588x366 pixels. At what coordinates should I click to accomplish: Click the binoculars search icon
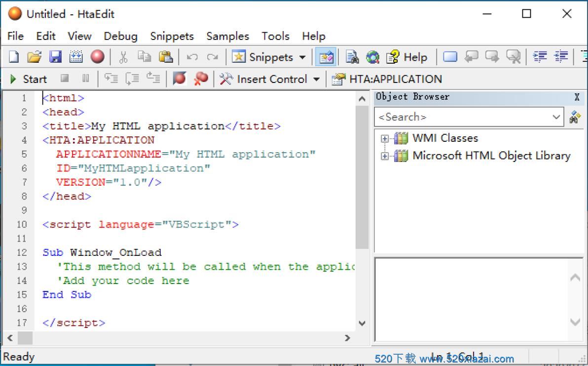tap(575, 117)
